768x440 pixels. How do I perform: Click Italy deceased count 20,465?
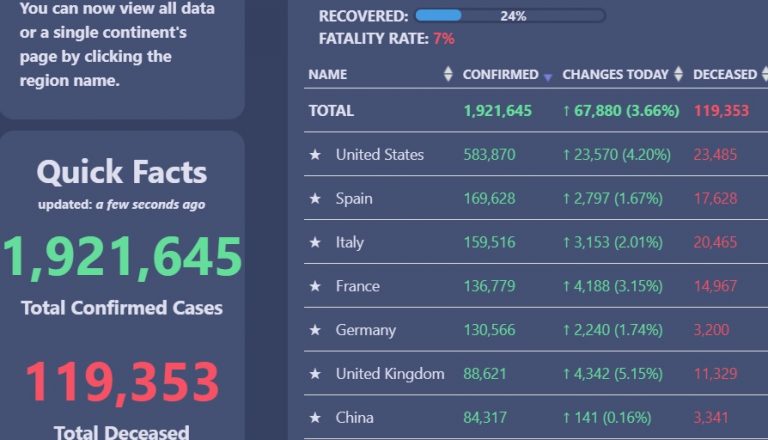pyautogui.click(x=715, y=242)
